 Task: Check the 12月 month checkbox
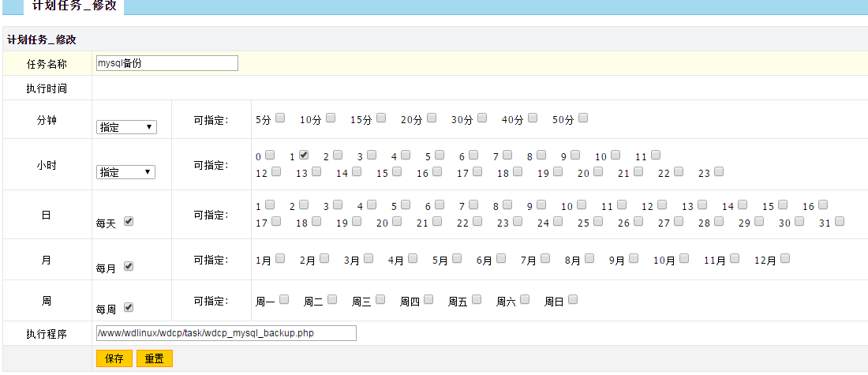(x=785, y=258)
